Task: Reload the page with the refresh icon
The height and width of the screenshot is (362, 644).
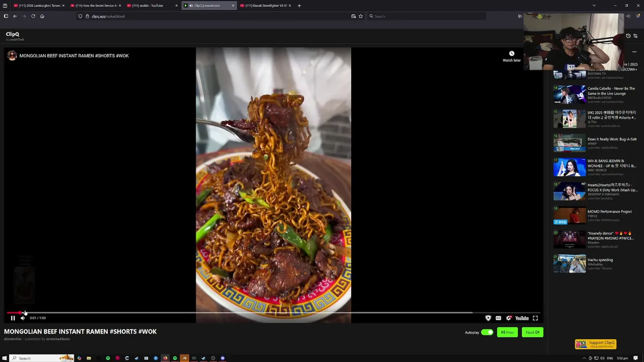Action: point(33,16)
